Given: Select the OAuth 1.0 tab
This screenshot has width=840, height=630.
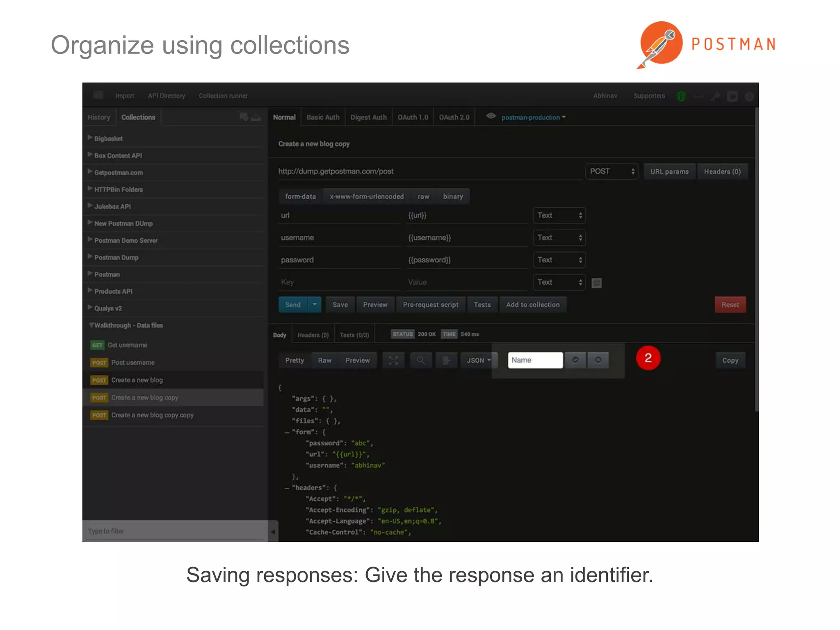Looking at the screenshot, I should click(x=413, y=117).
